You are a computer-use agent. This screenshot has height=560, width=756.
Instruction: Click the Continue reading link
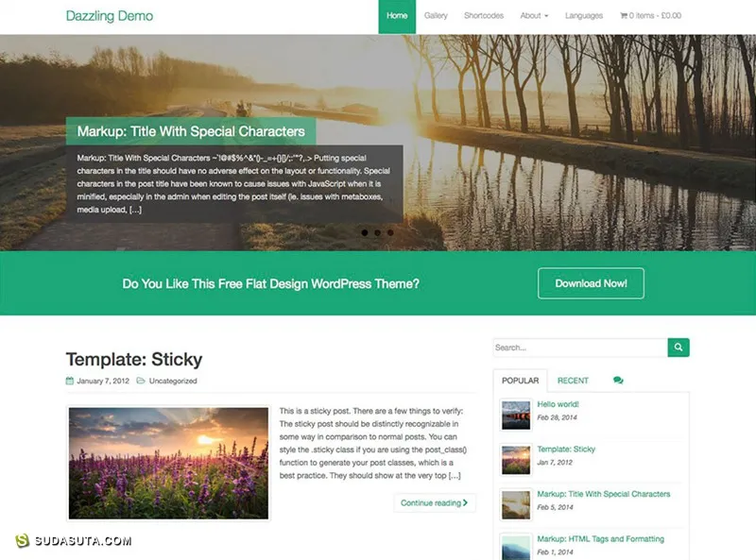click(435, 502)
